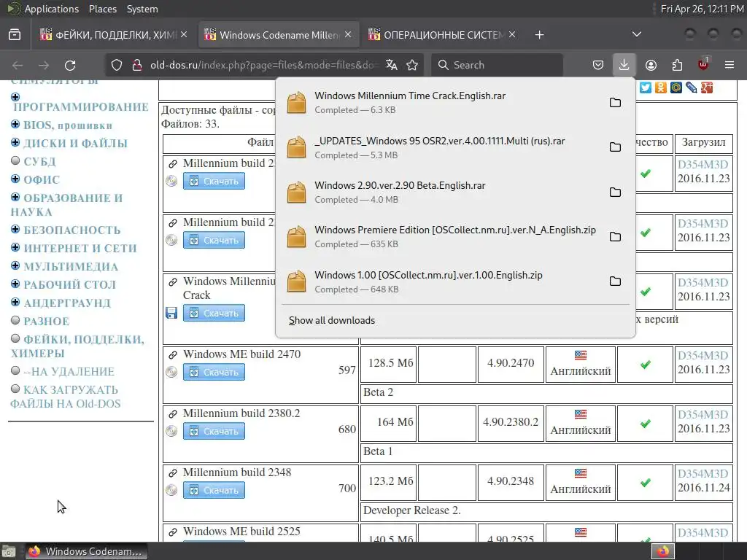Click the translate page icon in address bar
This screenshot has height=560, width=747.
(392, 65)
